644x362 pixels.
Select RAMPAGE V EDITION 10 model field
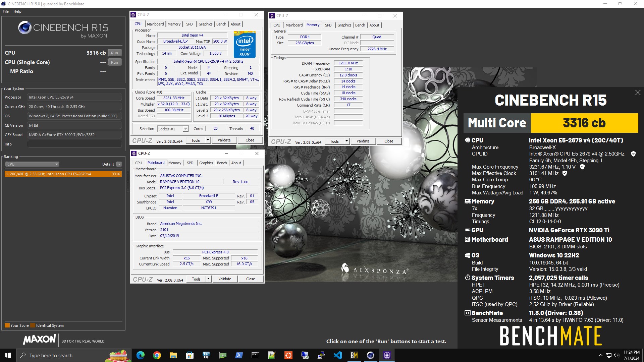pyautogui.click(x=191, y=182)
